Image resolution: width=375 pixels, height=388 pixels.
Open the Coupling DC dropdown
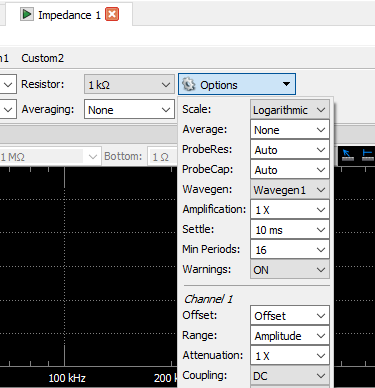pos(290,375)
